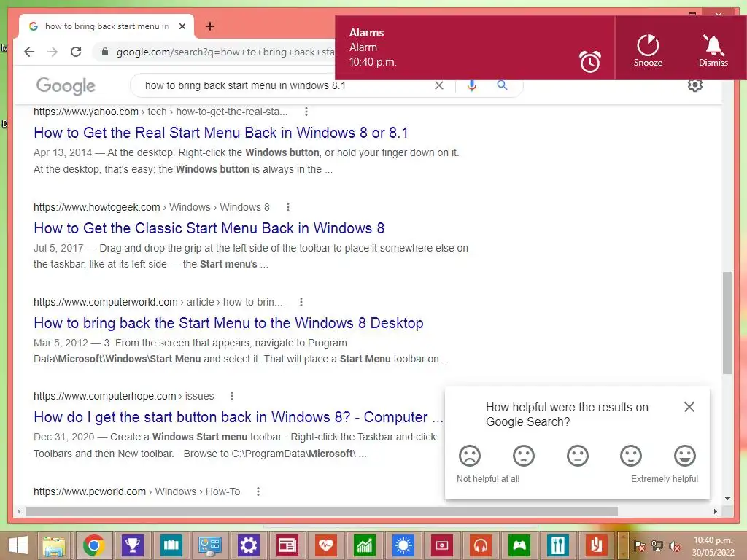The height and width of the screenshot is (560, 747).
Task: Open more options for the pcworld.com result
Action: pyautogui.click(x=258, y=491)
